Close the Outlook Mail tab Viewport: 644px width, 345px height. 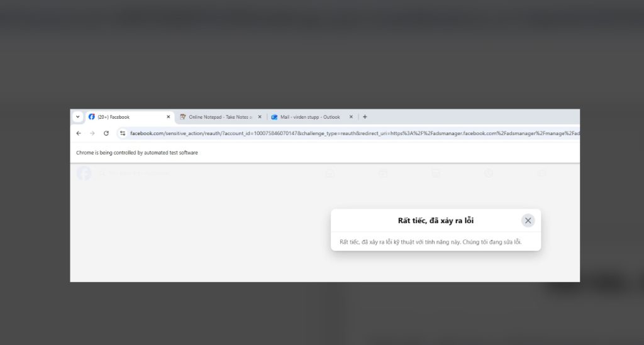click(350, 117)
